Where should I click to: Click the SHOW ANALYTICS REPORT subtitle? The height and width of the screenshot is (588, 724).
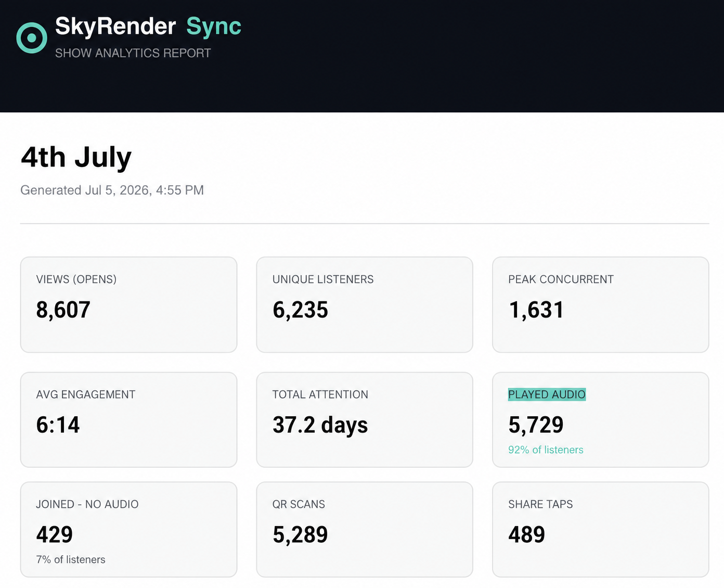[x=133, y=53]
